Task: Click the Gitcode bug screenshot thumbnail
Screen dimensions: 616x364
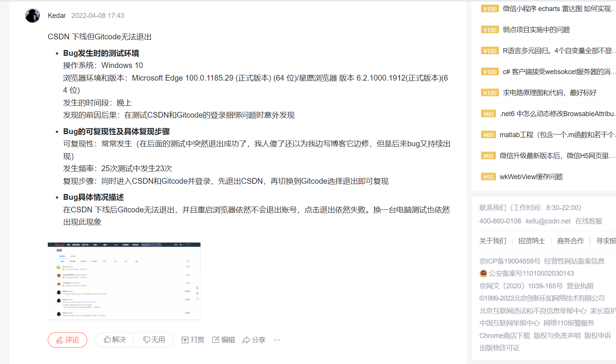Action: tap(124, 281)
